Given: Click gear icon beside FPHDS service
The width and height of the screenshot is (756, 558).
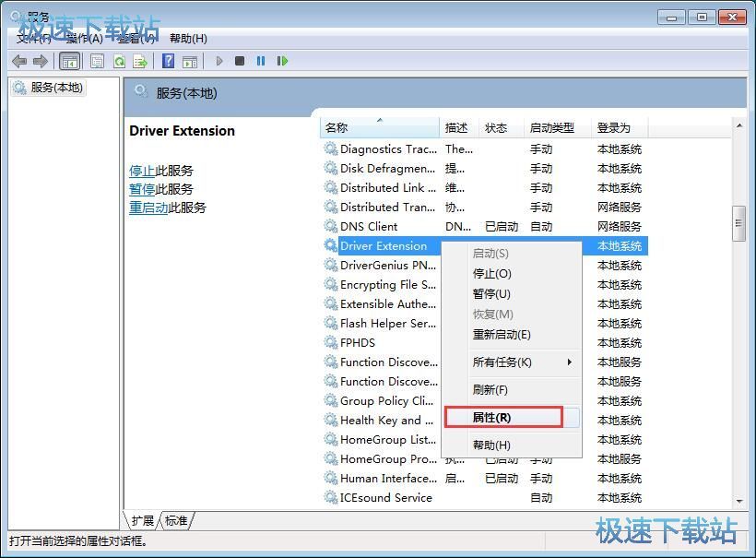Looking at the screenshot, I should click(x=330, y=342).
